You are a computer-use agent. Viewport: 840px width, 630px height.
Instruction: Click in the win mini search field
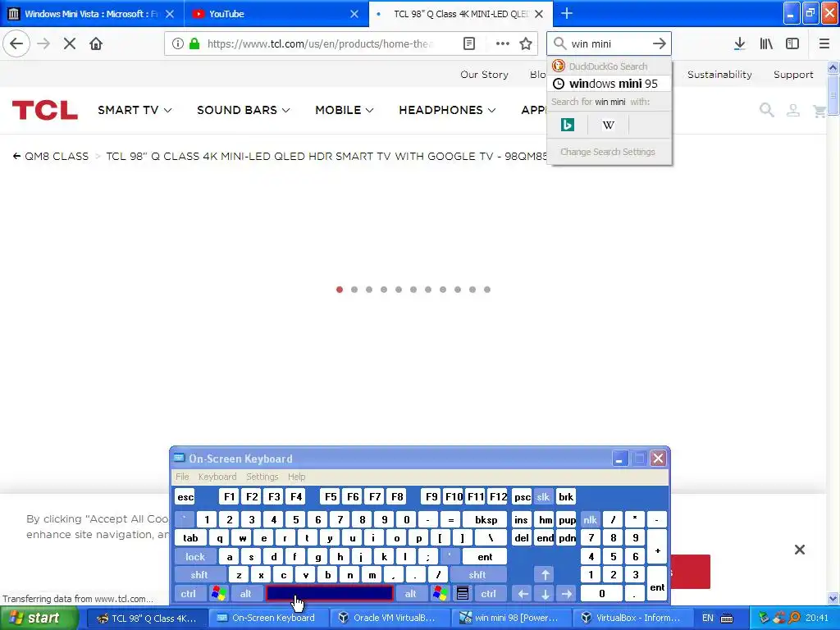tap(608, 44)
